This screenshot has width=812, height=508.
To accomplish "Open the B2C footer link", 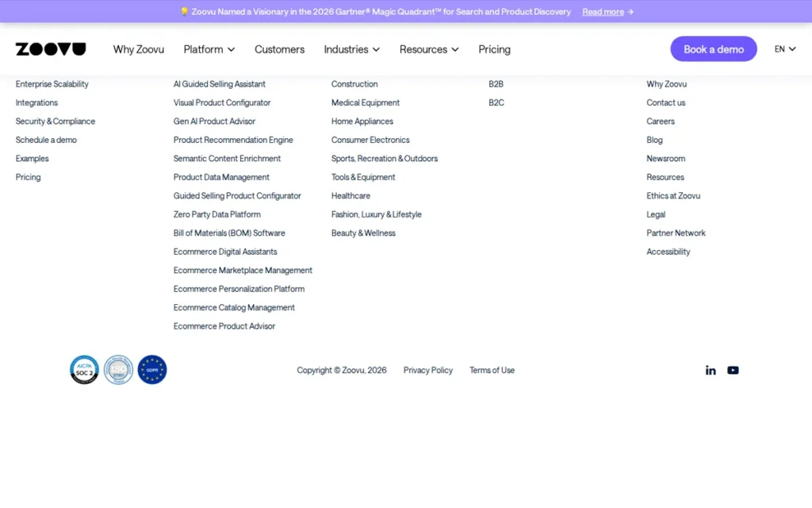I will (x=496, y=102).
